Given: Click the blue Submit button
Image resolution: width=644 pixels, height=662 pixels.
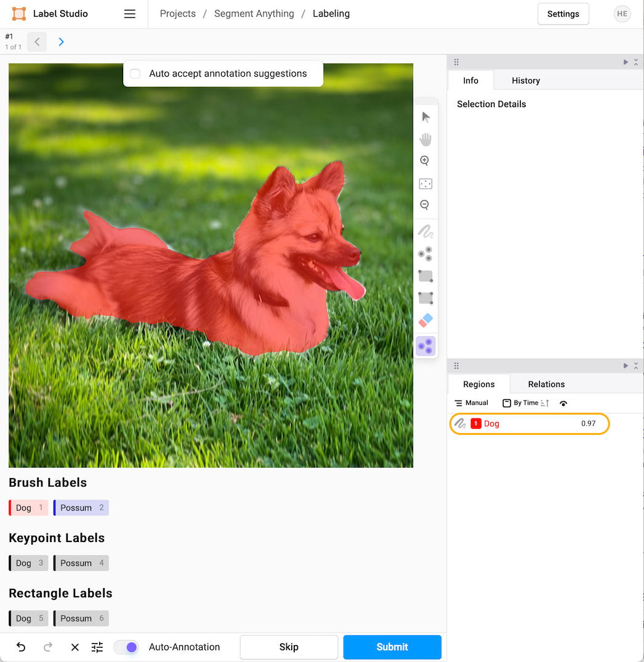Looking at the screenshot, I should (392, 647).
